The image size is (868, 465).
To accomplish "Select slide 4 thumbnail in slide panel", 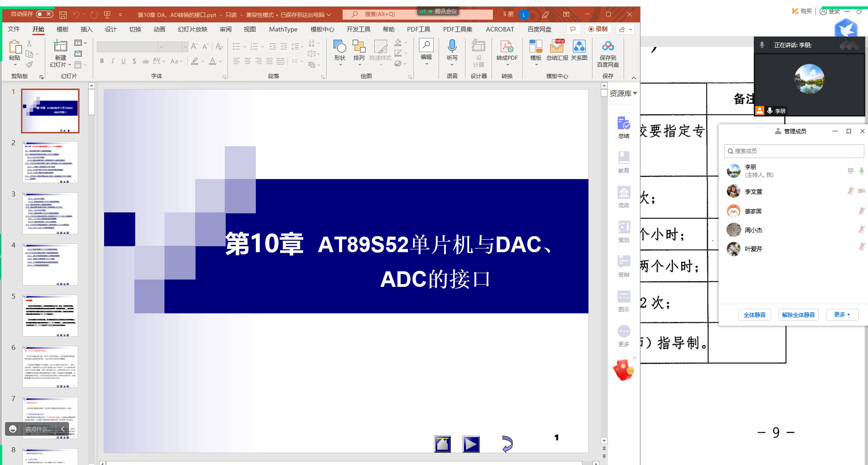I will tap(50, 264).
